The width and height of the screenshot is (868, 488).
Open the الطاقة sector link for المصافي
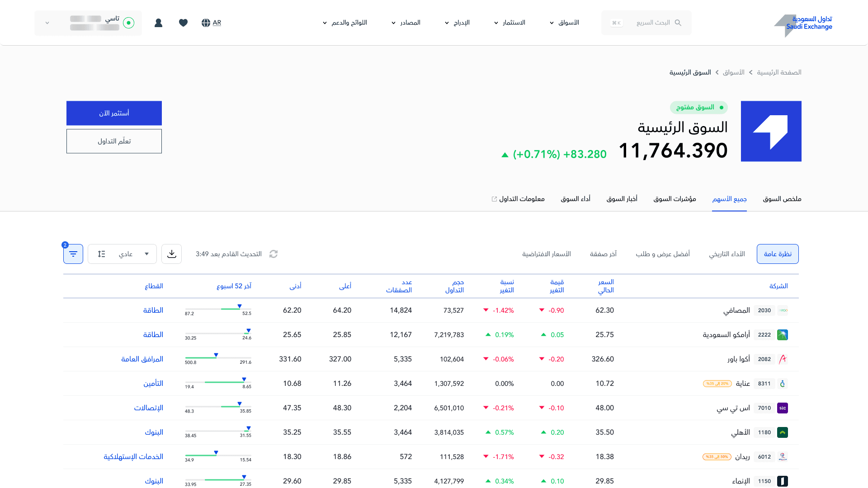[x=153, y=310]
